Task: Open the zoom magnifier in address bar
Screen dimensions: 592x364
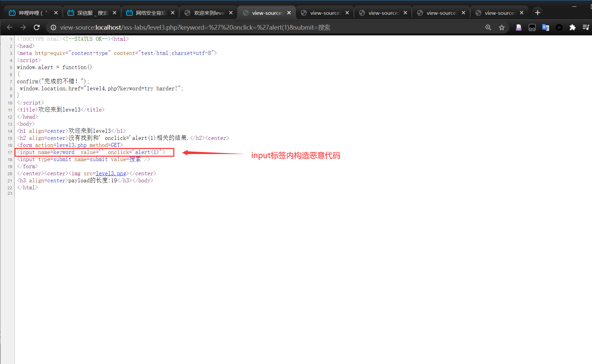Action: point(488,27)
